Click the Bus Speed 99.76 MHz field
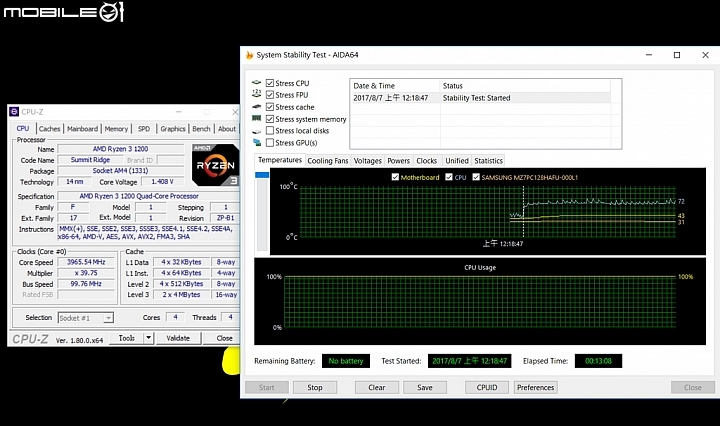720x426 pixels. point(86,284)
